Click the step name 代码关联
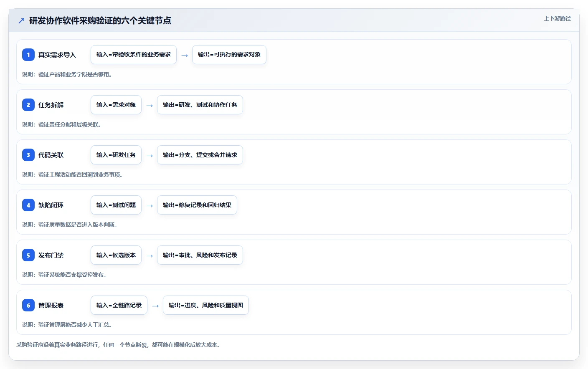Viewport: 588px width, 369px height. tap(51, 155)
